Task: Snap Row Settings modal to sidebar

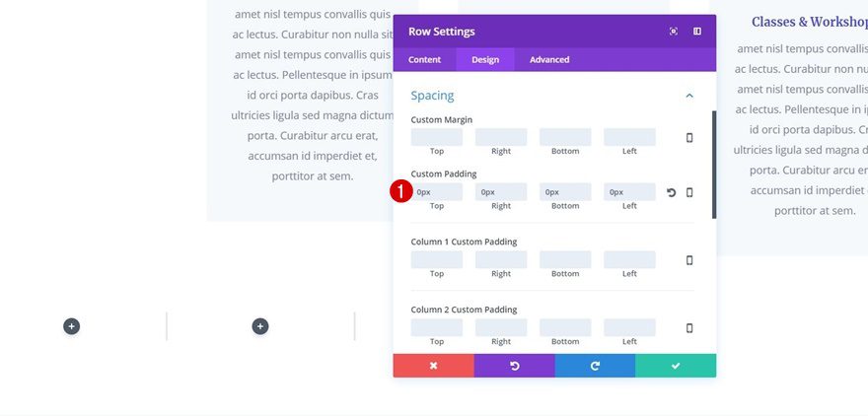Action: 697,32
